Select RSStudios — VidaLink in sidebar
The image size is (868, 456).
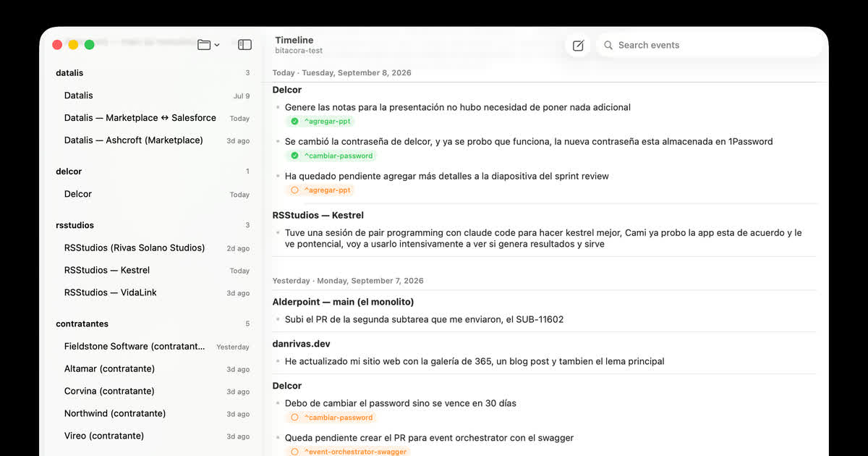(156, 292)
